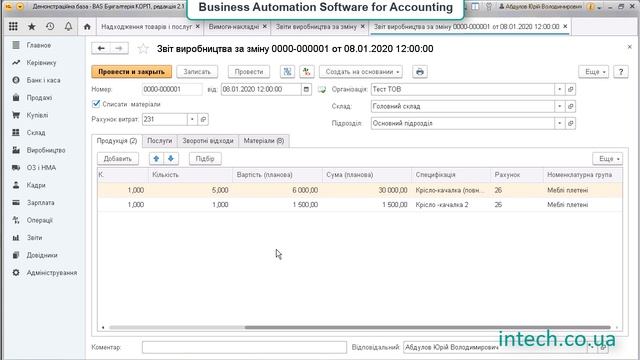Expand Рахунок витрат dropdown arrow

point(192,119)
